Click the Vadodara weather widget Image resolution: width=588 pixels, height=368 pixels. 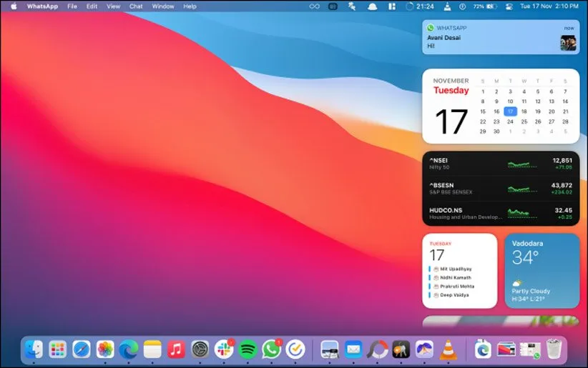pos(542,270)
